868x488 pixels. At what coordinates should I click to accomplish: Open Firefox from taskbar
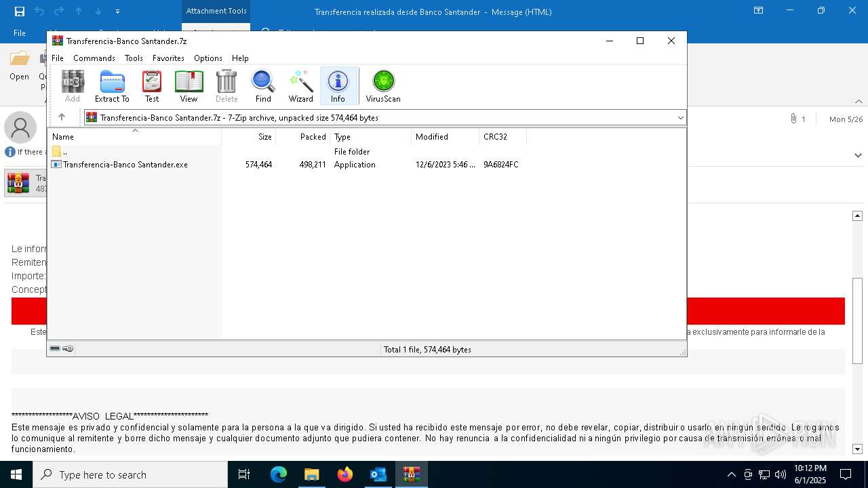[x=345, y=474]
